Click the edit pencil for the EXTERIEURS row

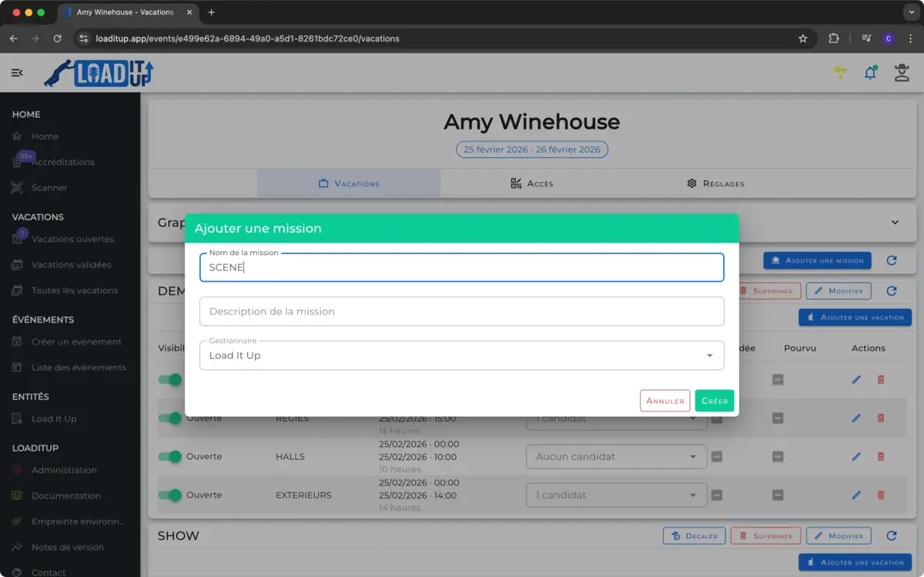coord(856,495)
